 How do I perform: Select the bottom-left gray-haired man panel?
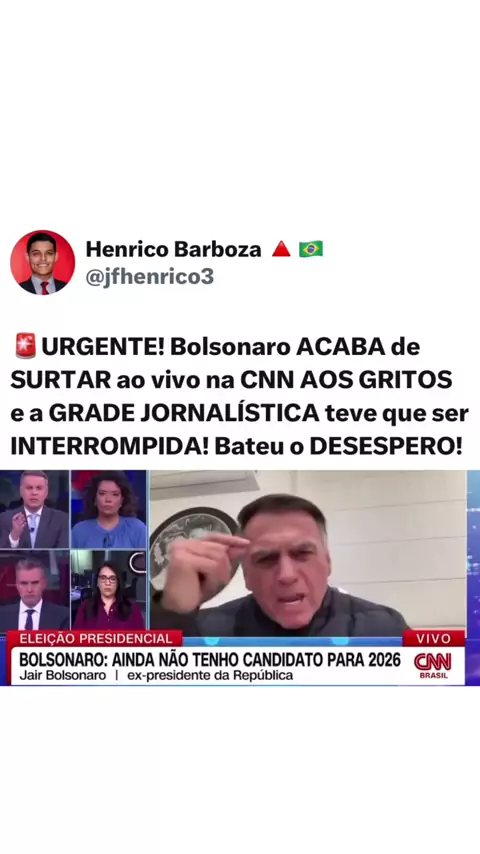(x=34, y=590)
